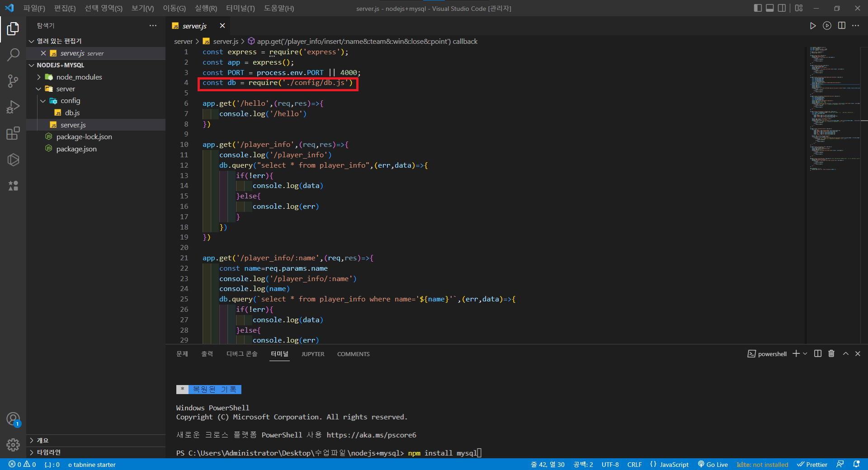Open Explorer panel More Actions ellipsis
868x470 pixels.
pos(153,26)
